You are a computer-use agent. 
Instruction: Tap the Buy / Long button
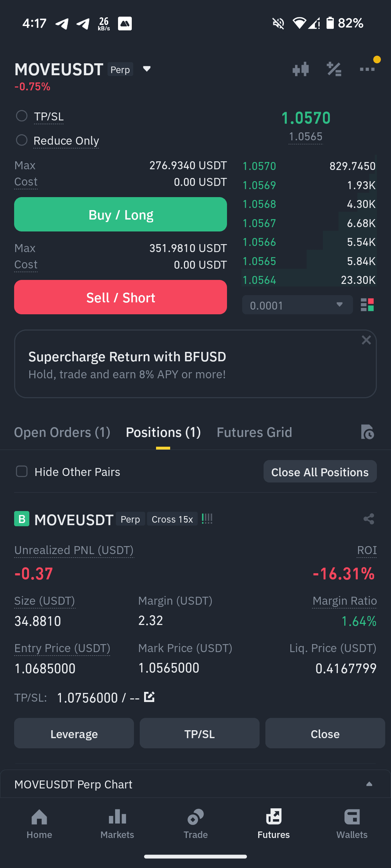tap(121, 214)
